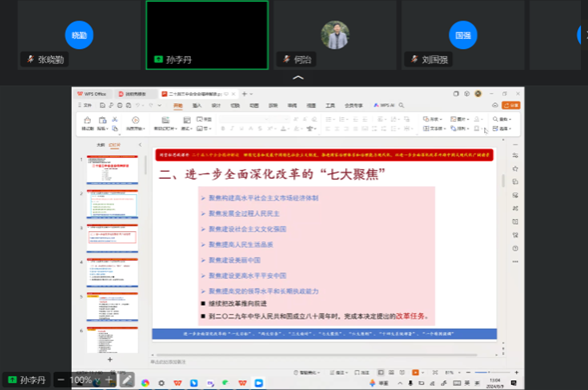This screenshot has width=588, height=390.
Task: Start slideshow from current slide icon
Action: tap(135, 120)
